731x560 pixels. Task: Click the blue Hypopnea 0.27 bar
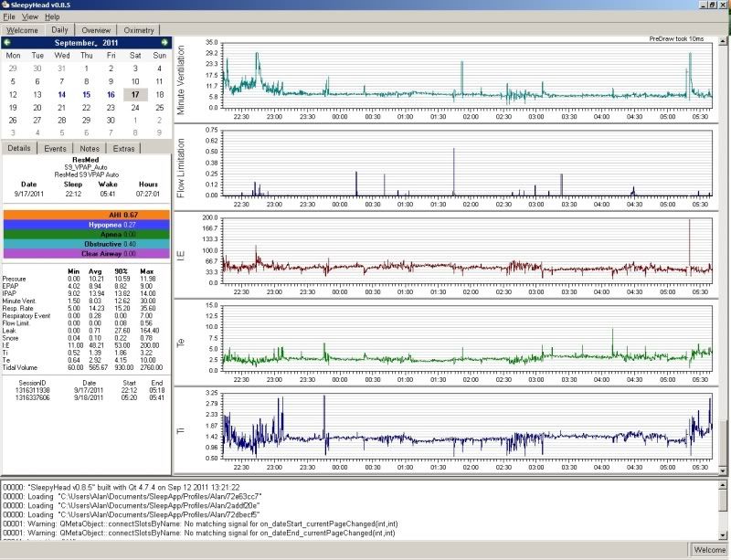86,225
